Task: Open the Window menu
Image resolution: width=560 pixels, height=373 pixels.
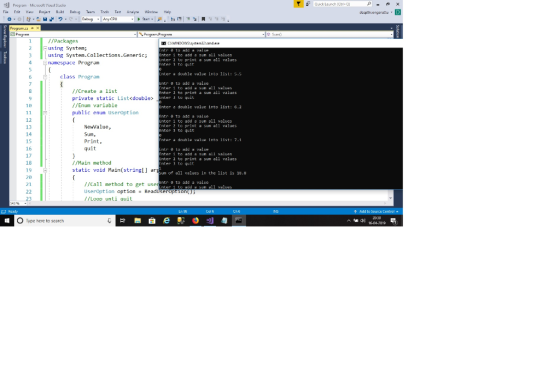Action: (x=151, y=12)
